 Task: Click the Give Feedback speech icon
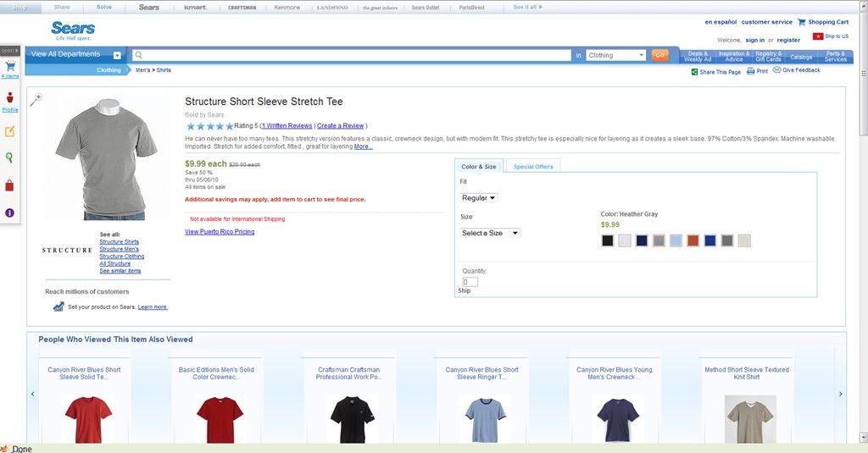pyautogui.click(x=776, y=69)
